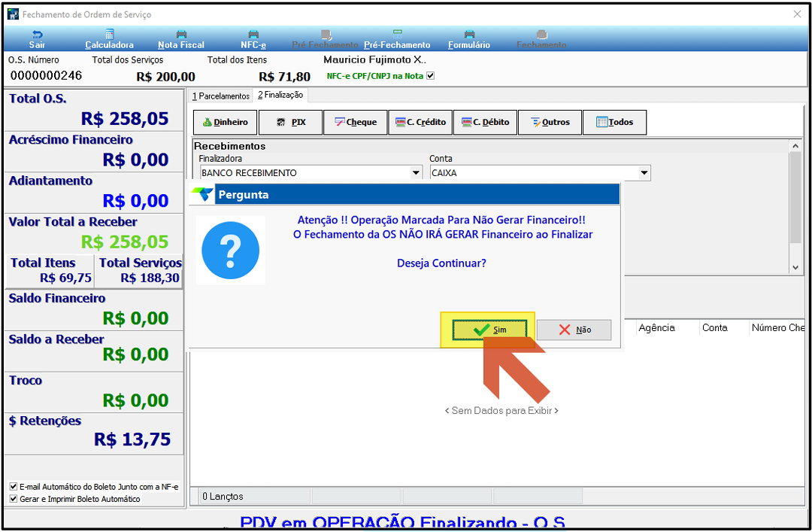Click Total dos Serviços R$ 200,00
Screen dimensions: 812x532
coord(165,77)
